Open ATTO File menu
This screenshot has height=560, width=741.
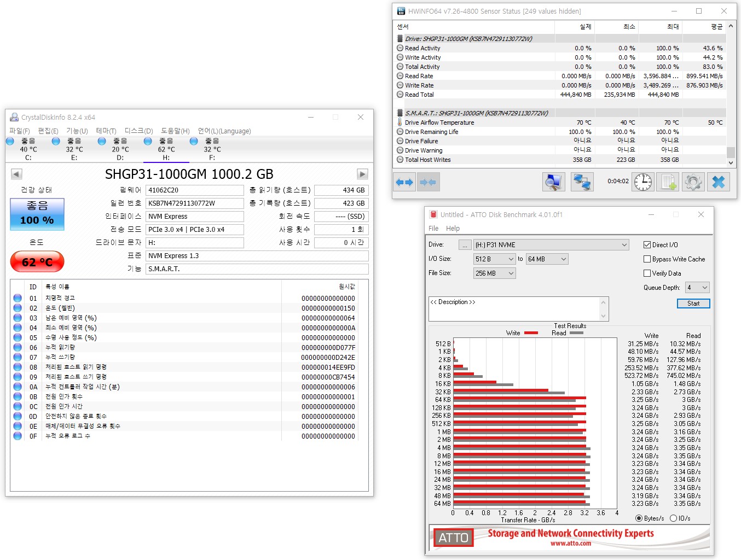click(433, 229)
